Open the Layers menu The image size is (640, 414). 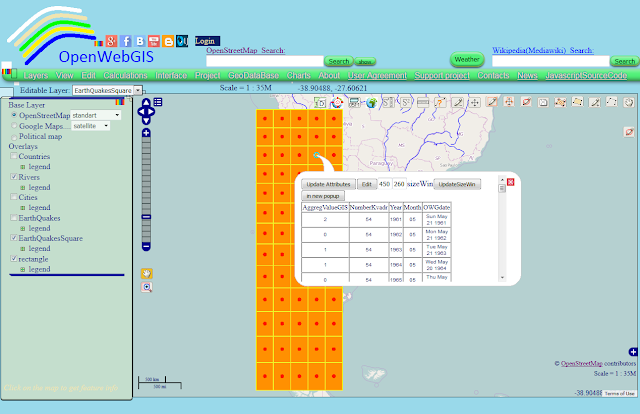[x=36, y=76]
